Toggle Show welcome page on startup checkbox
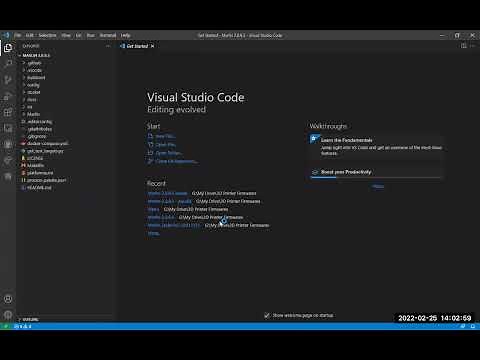The image size is (480, 360). coord(267,315)
